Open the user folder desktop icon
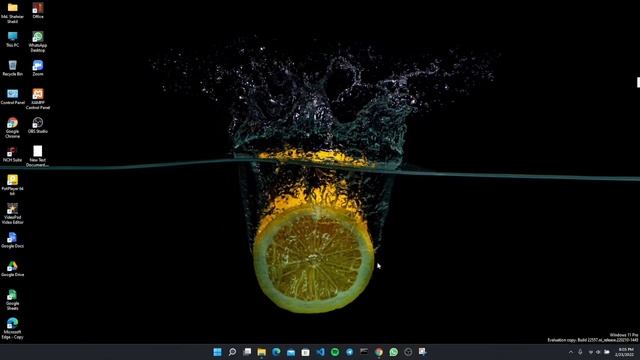 [12, 12]
